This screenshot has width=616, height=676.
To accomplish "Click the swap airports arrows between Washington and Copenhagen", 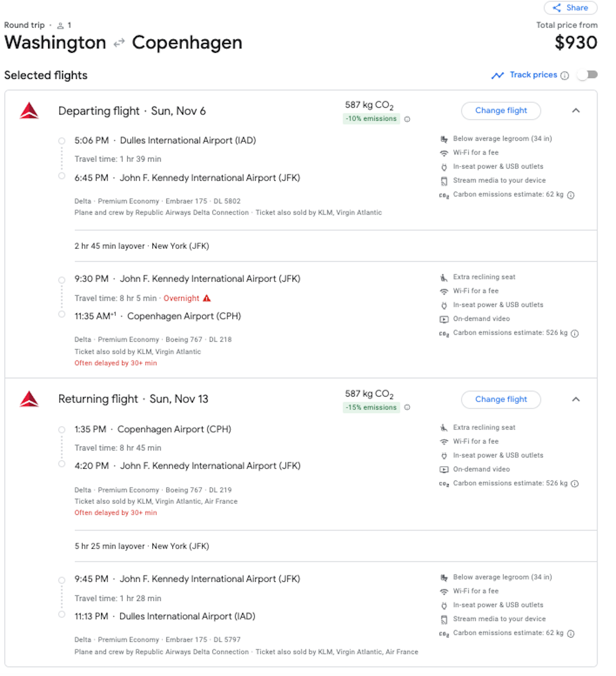I will (x=119, y=42).
